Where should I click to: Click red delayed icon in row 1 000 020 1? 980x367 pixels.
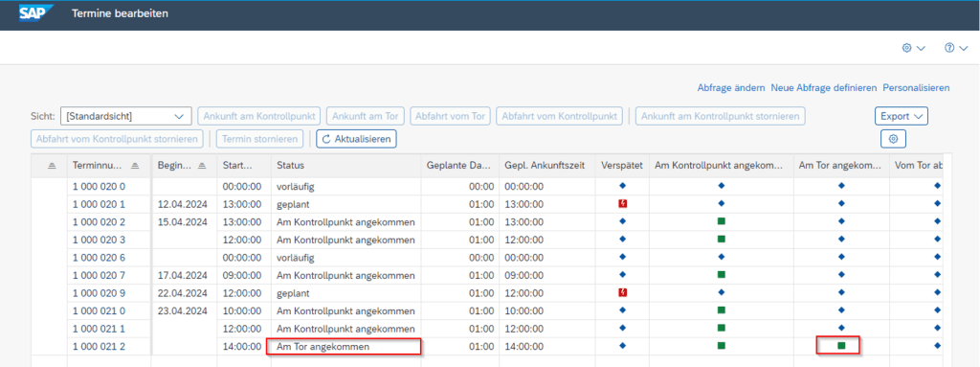click(x=622, y=203)
